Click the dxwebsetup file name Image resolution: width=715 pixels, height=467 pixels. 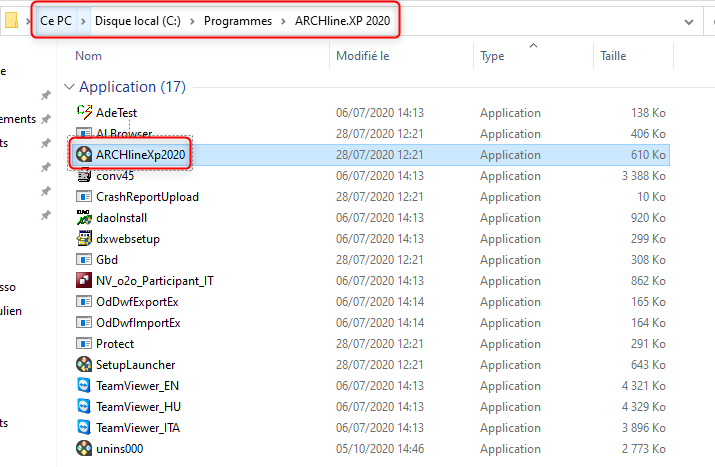click(x=128, y=239)
